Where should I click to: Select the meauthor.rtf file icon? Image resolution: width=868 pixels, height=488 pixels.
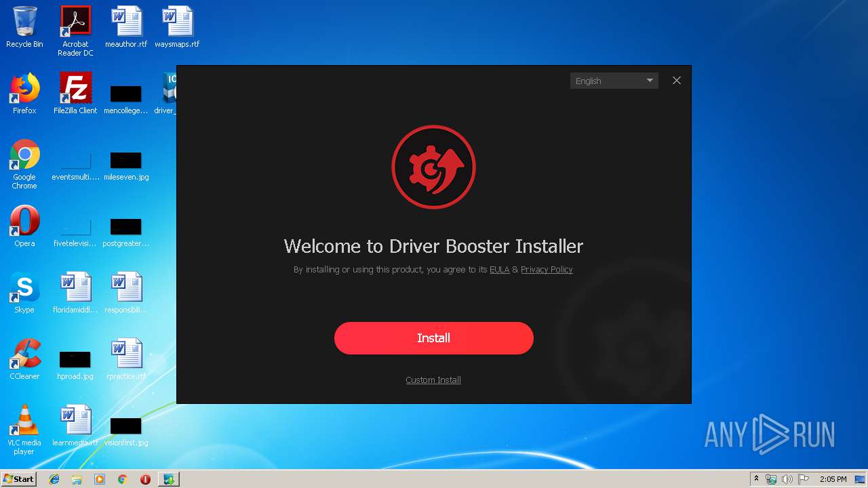[x=126, y=27]
